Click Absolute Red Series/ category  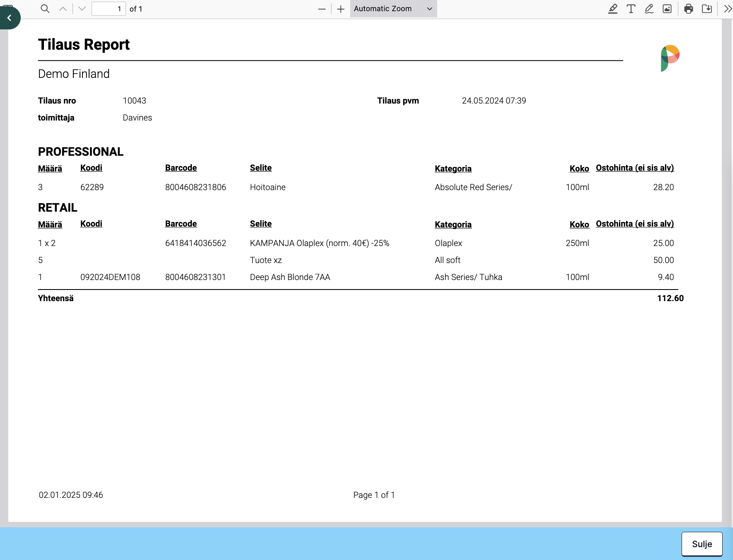(x=473, y=187)
